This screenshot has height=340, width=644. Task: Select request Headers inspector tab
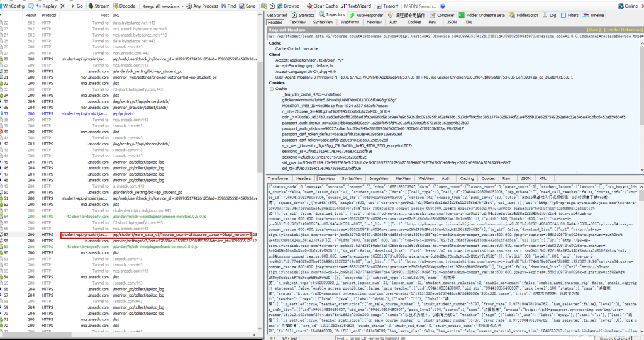[x=275, y=22]
